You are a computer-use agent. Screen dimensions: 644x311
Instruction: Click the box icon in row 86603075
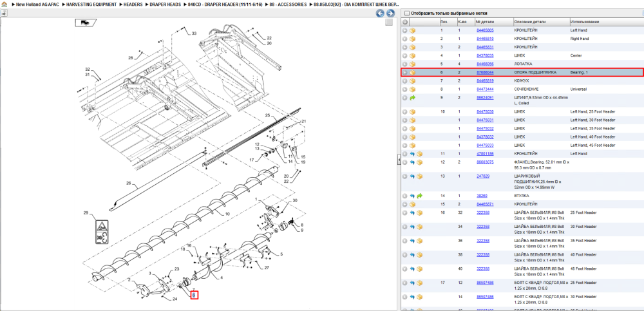(420, 162)
